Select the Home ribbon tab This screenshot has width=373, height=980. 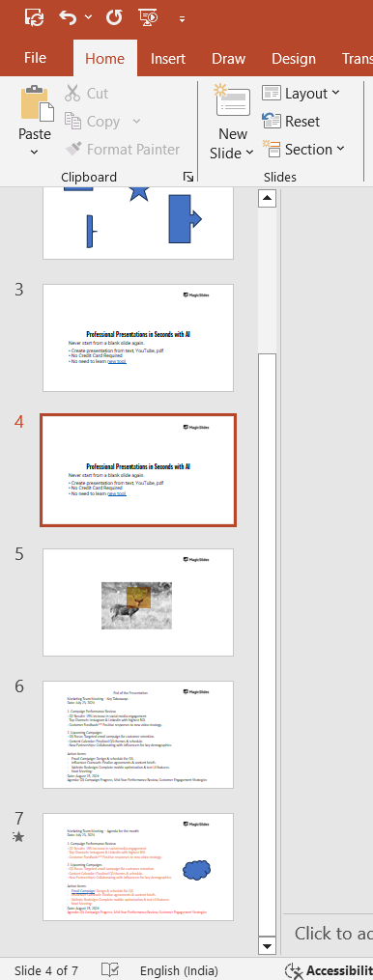pyautogui.click(x=104, y=59)
